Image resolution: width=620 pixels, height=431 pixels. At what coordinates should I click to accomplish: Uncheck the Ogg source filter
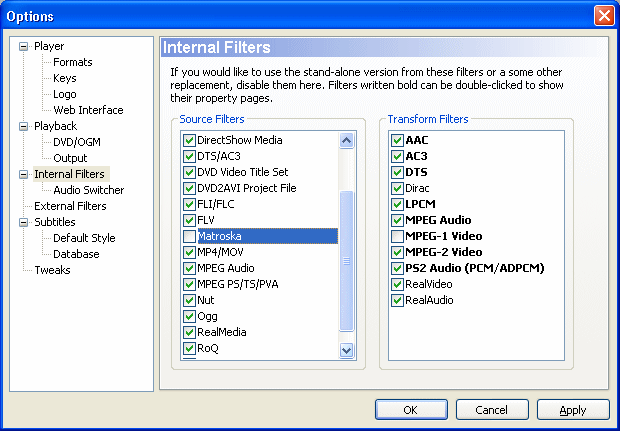click(189, 316)
